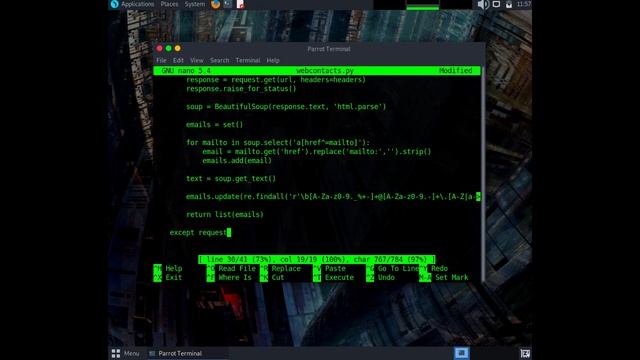Click the yellow window button

(178, 48)
